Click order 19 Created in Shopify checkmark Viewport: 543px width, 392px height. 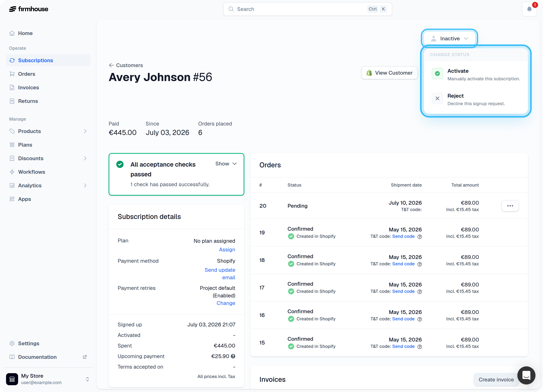click(x=291, y=237)
